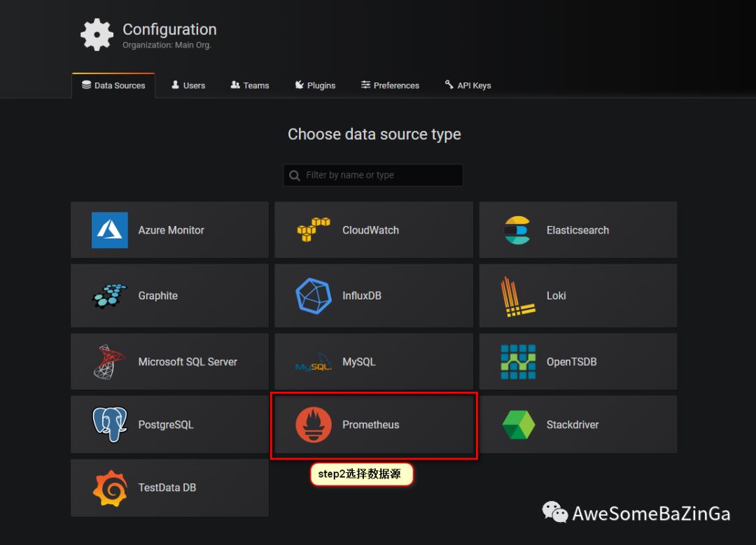
Task: Select the TestData DB label
Action: 167,488
